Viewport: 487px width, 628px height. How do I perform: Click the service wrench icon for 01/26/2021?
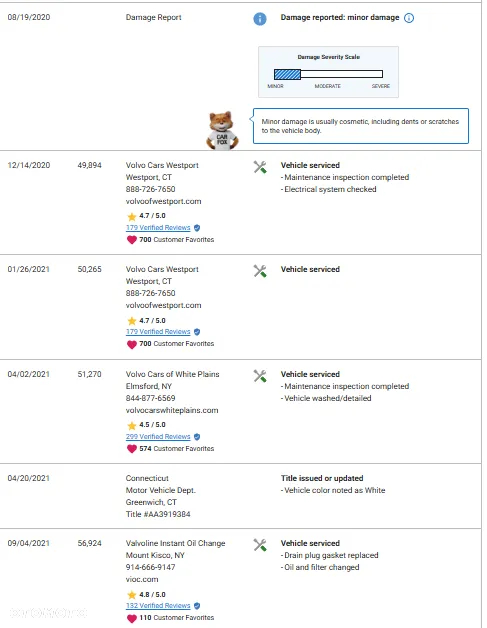click(260, 271)
